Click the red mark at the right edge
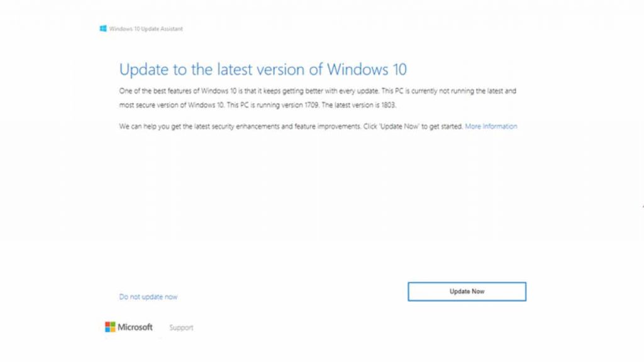Viewport: 644px width, 362px height. point(642,206)
